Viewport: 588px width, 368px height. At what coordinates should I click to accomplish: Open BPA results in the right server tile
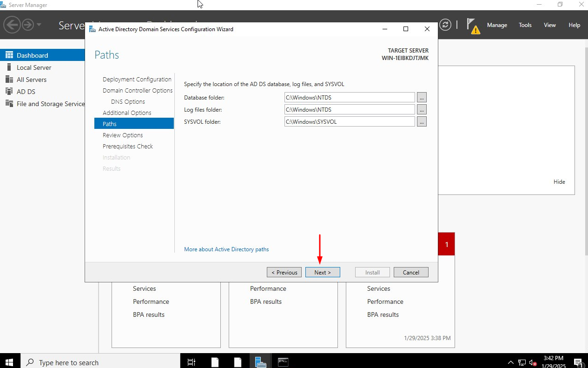[383, 315]
